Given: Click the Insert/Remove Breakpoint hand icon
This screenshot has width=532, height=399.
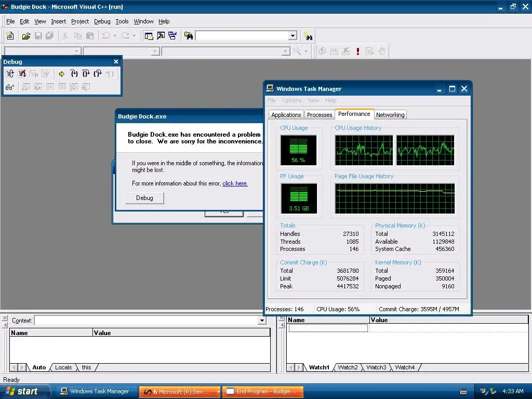Looking at the screenshot, I should pyautogui.click(x=382, y=51).
